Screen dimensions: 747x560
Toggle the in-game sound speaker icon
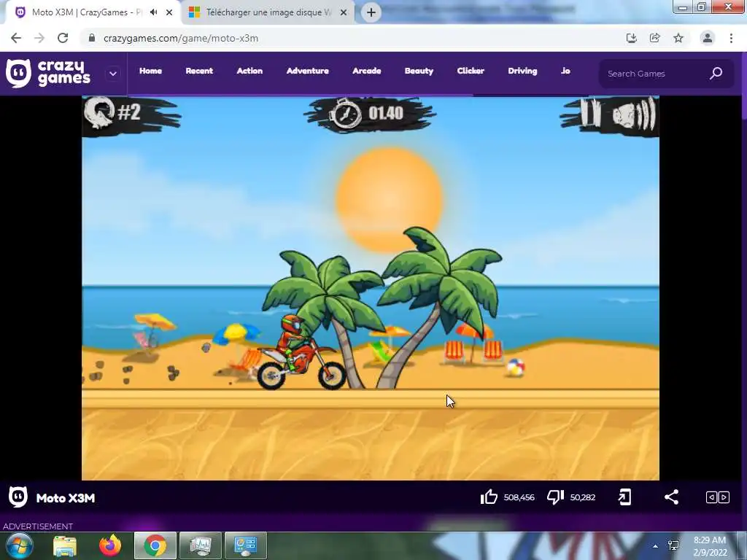click(634, 114)
